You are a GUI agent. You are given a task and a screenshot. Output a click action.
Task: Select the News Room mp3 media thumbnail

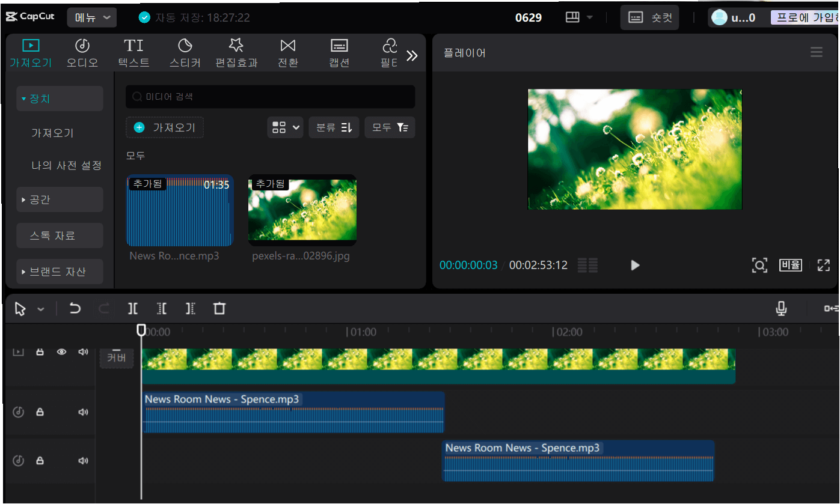[180, 210]
